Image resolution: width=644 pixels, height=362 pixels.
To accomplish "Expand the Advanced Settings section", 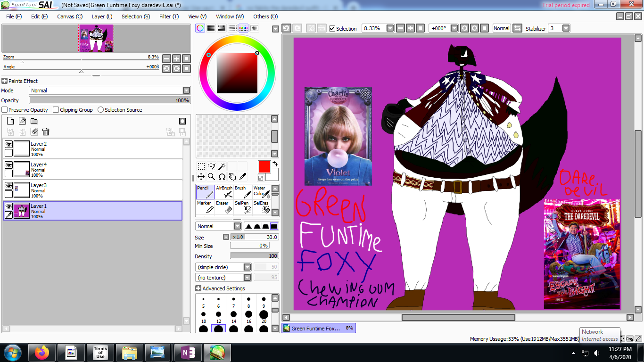I will pyautogui.click(x=198, y=288).
